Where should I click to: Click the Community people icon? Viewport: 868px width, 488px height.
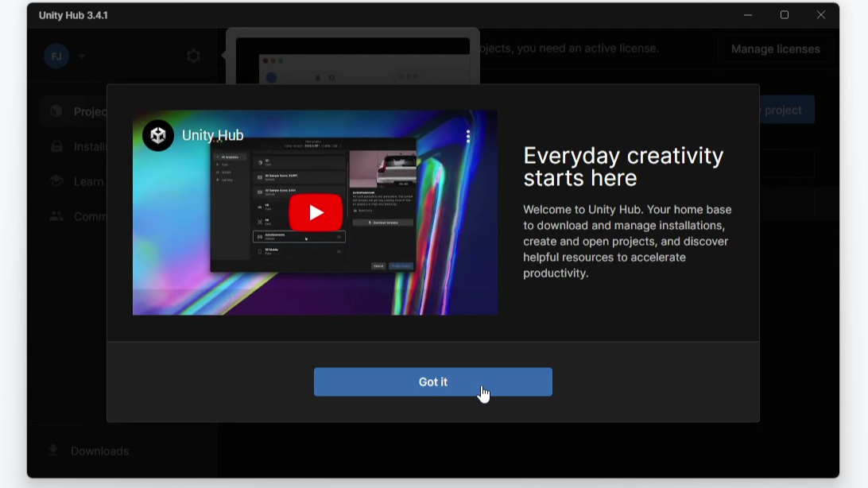pos(56,215)
